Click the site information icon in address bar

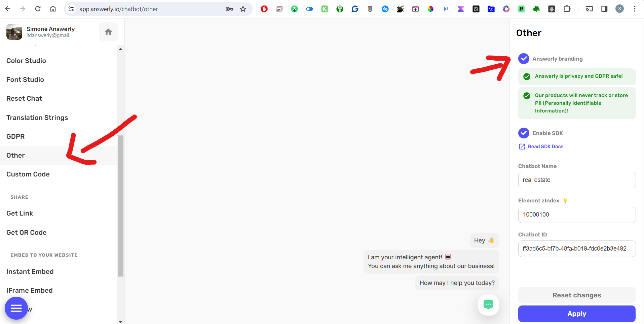[71, 9]
